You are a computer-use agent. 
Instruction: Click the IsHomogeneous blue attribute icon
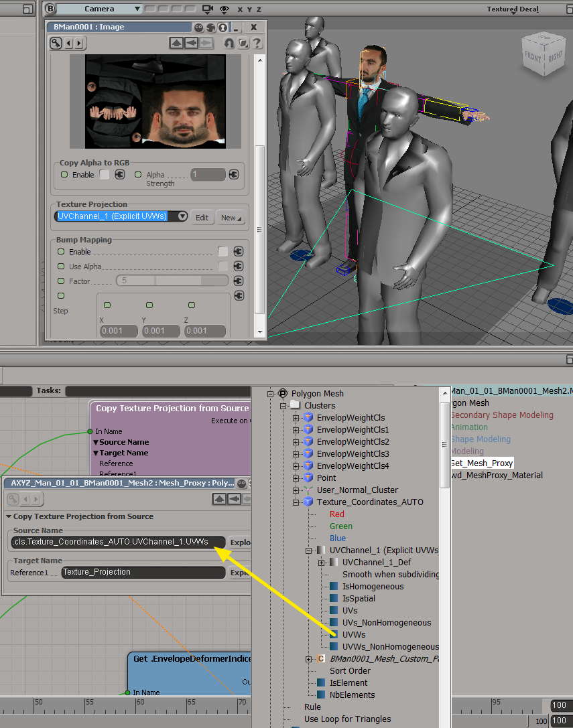(334, 586)
